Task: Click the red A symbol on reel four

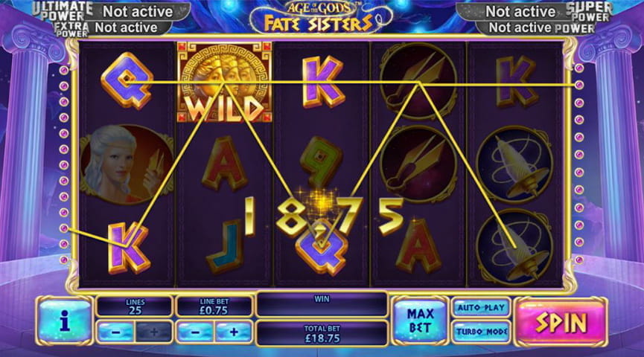Action: tap(418, 246)
